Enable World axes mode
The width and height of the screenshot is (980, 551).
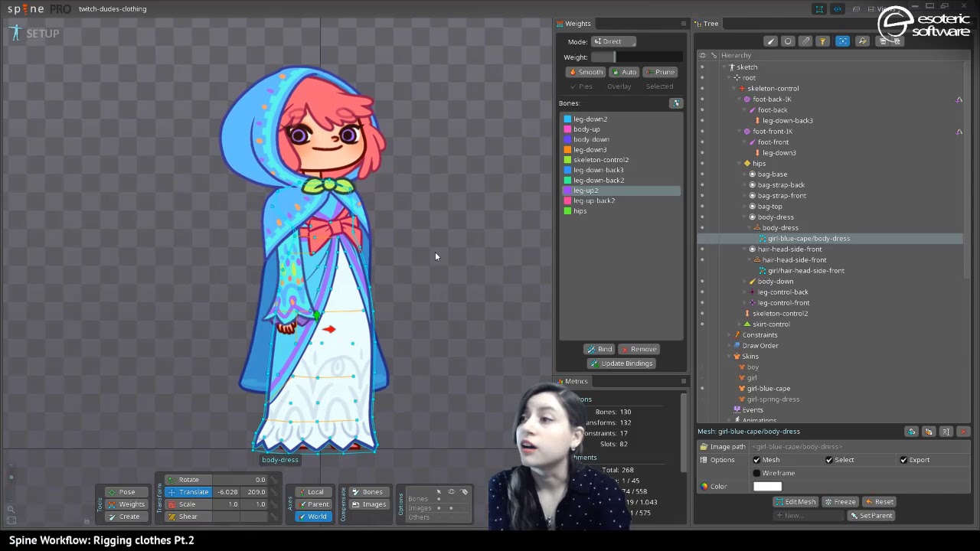tap(312, 517)
